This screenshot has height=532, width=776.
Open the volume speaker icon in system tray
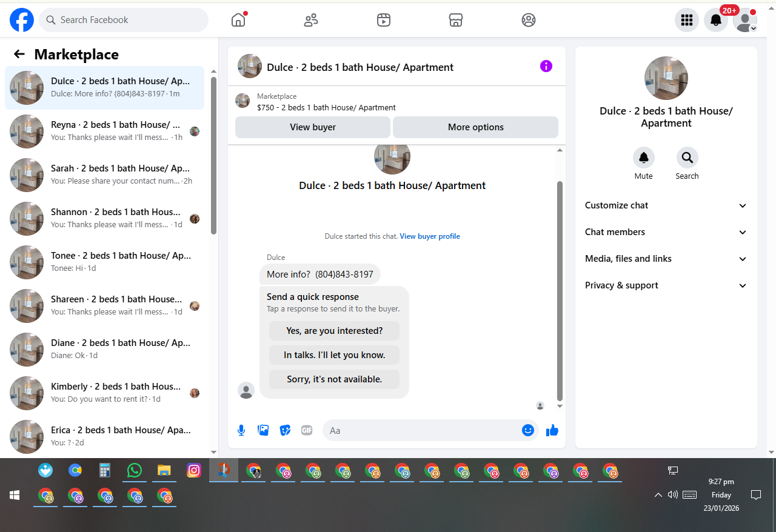coord(672,495)
